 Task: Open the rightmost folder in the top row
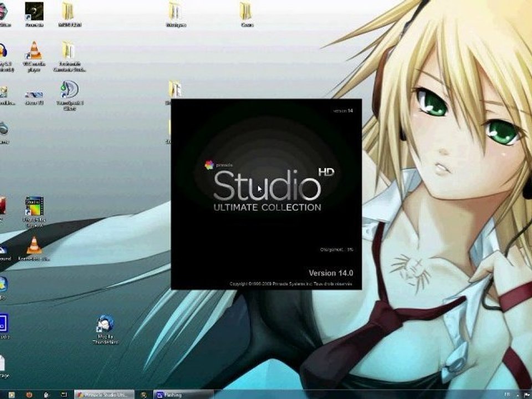246,14
